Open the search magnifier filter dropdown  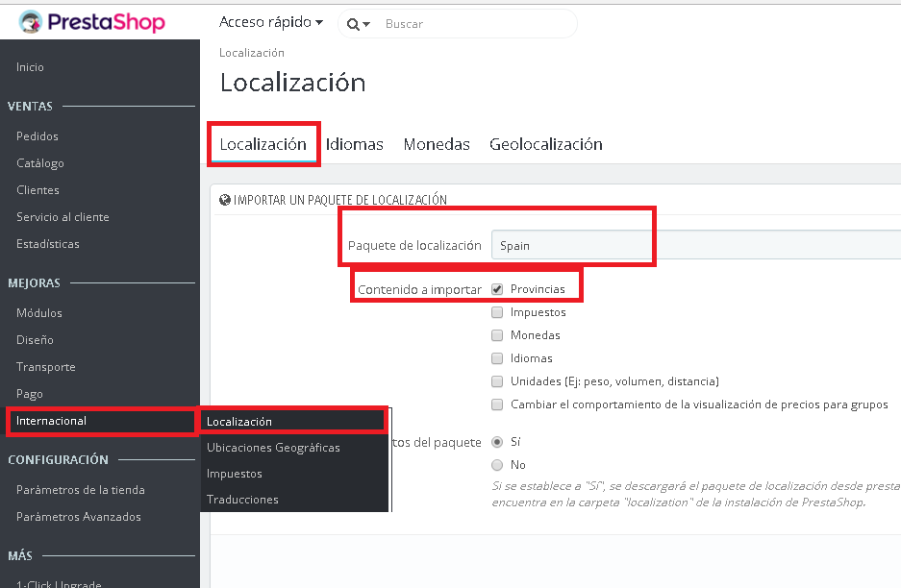tap(358, 24)
